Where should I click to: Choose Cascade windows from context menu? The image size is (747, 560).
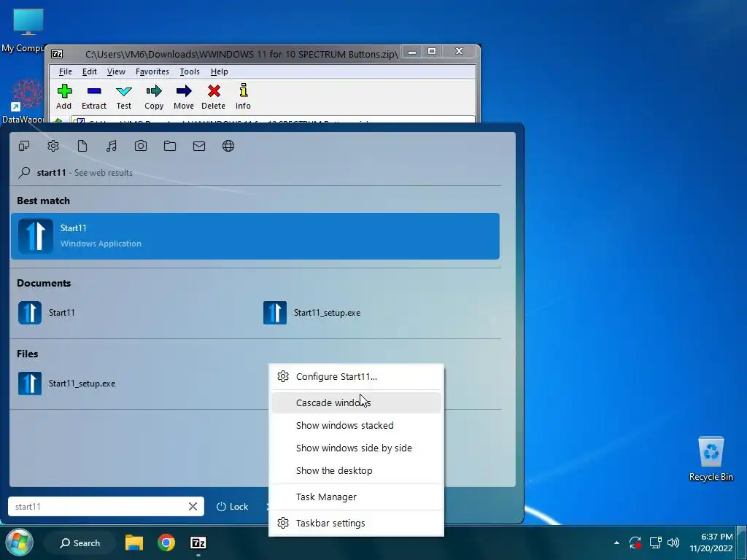tap(356, 402)
